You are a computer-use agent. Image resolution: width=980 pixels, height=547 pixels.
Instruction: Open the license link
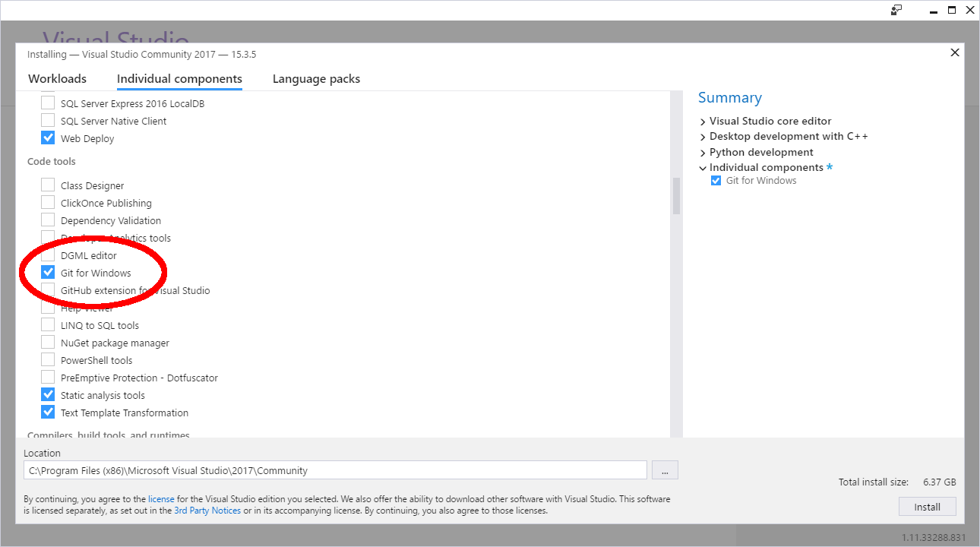(161, 499)
